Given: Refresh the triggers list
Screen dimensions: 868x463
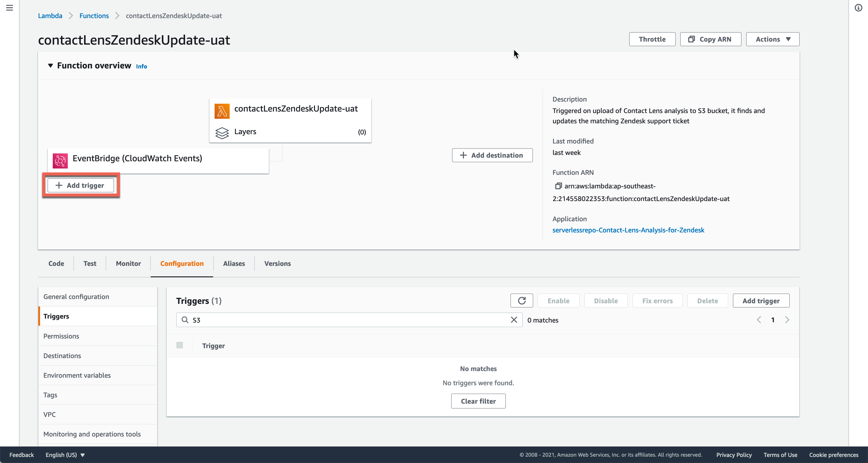Looking at the screenshot, I should click(521, 301).
